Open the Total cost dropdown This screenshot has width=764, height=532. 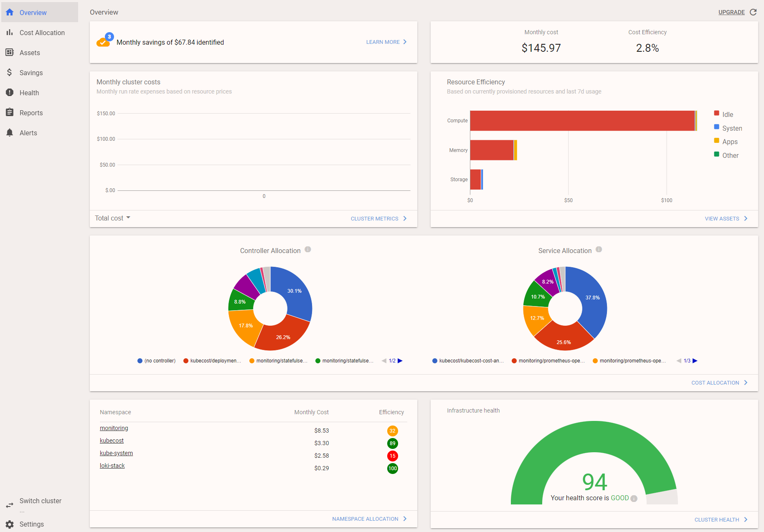tap(112, 218)
